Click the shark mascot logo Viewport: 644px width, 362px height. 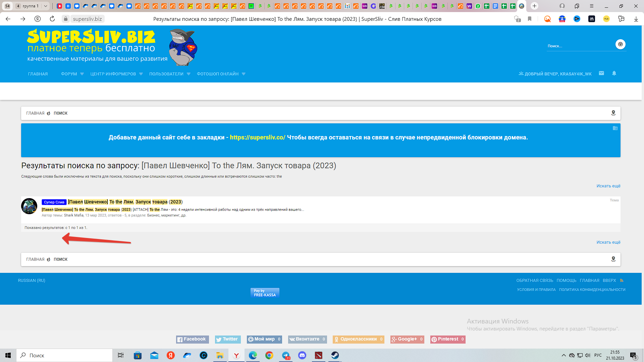tap(183, 47)
